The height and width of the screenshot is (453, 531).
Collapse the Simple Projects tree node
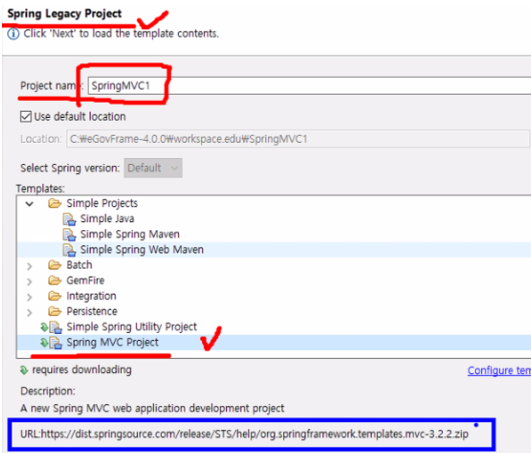coord(29,204)
